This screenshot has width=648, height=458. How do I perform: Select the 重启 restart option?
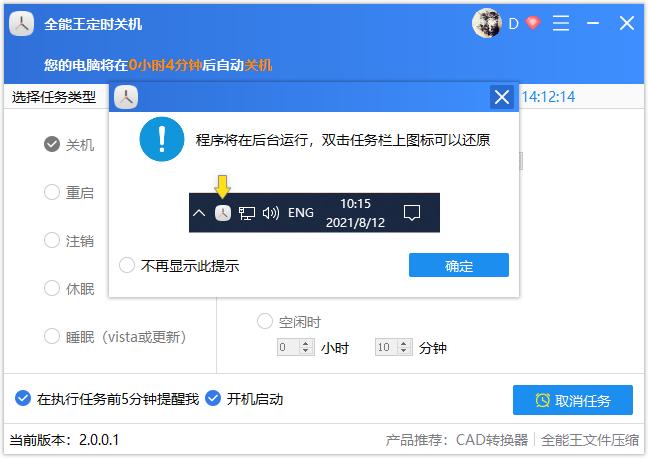pos(69,193)
